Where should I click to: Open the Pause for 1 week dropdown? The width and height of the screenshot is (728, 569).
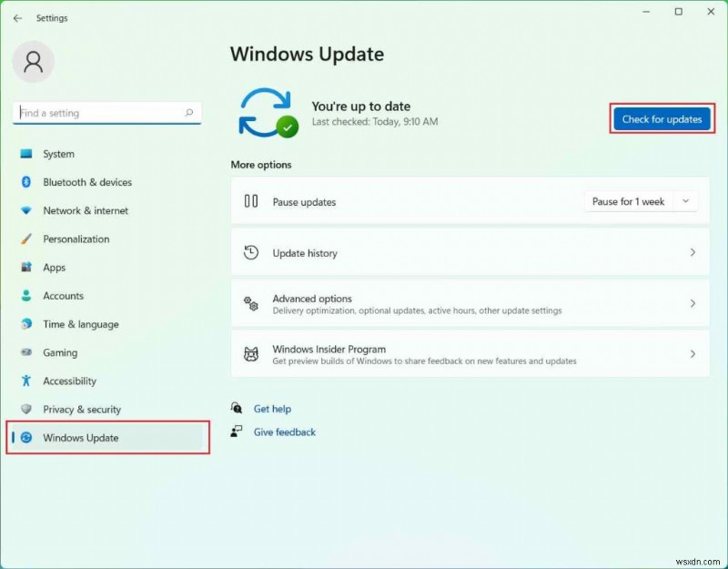[x=641, y=201]
